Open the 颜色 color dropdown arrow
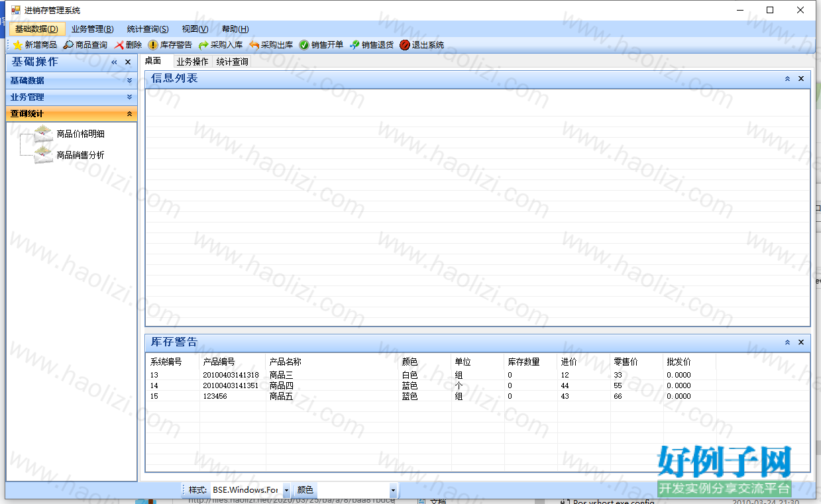Image resolution: width=821 pixels, height=504 pixels. click(x=394, y=490)
